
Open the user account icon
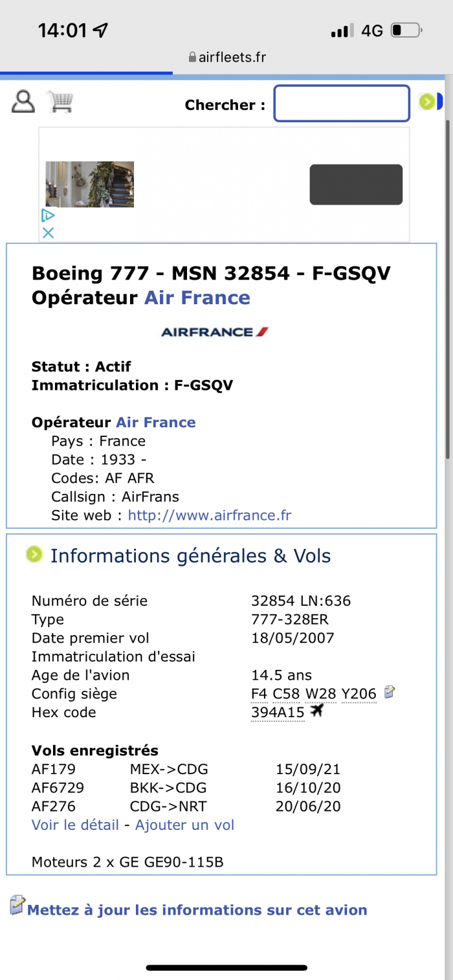point(23,102)
